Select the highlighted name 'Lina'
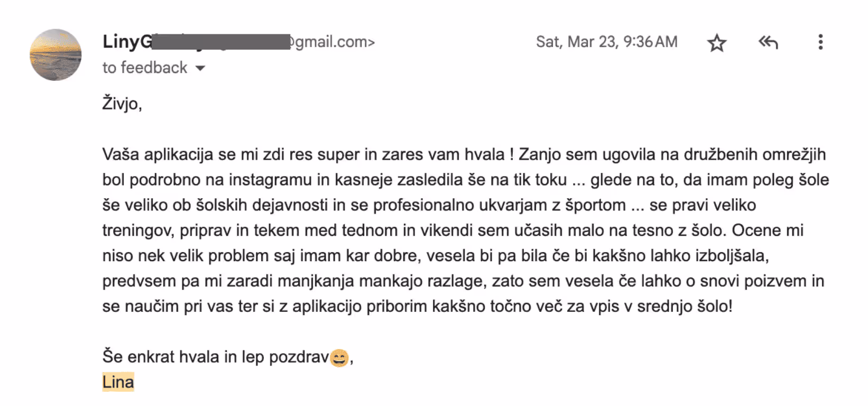This screenshot has width=868, height=406. tap(117, 382)
